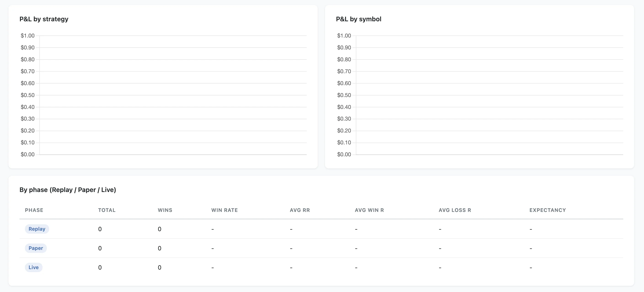Click the Replay phase badge
Screen dimensions: 644x292
37,229
